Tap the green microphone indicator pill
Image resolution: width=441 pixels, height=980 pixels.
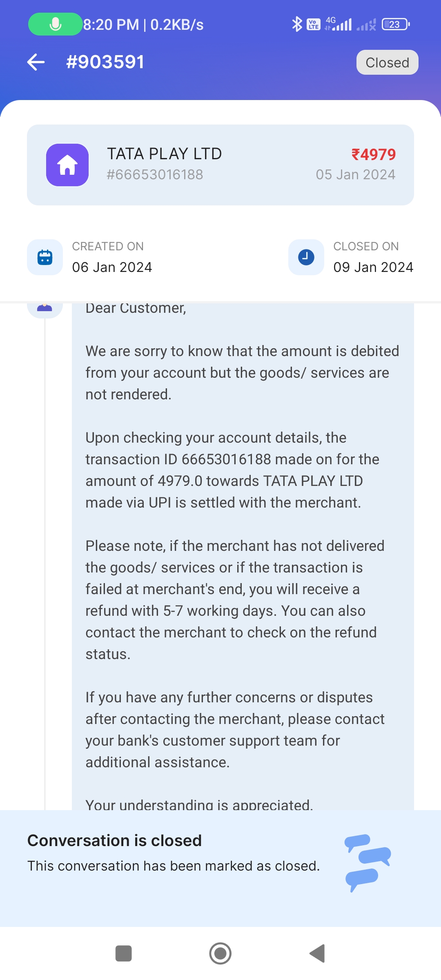point(55,24)
